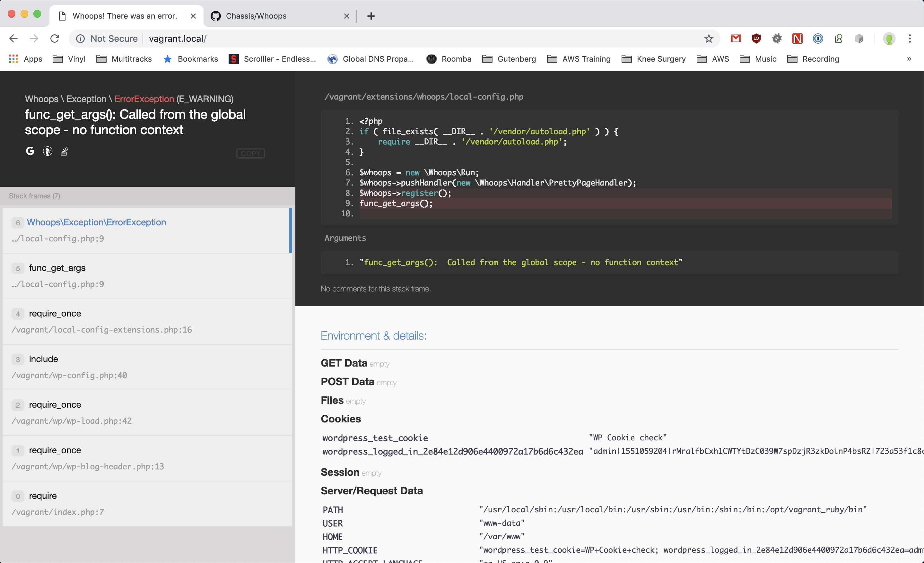
Task: Click the address bar URL field
Action: (375, 39)
